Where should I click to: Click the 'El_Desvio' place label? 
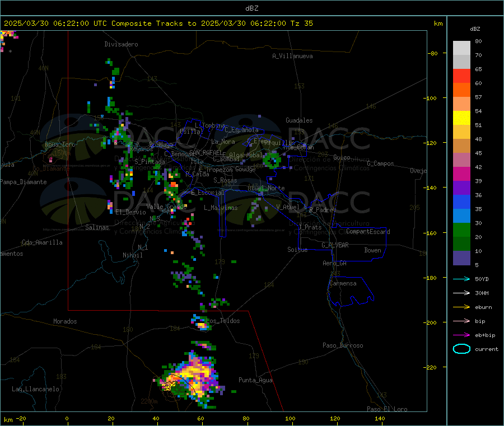point(130,212)
